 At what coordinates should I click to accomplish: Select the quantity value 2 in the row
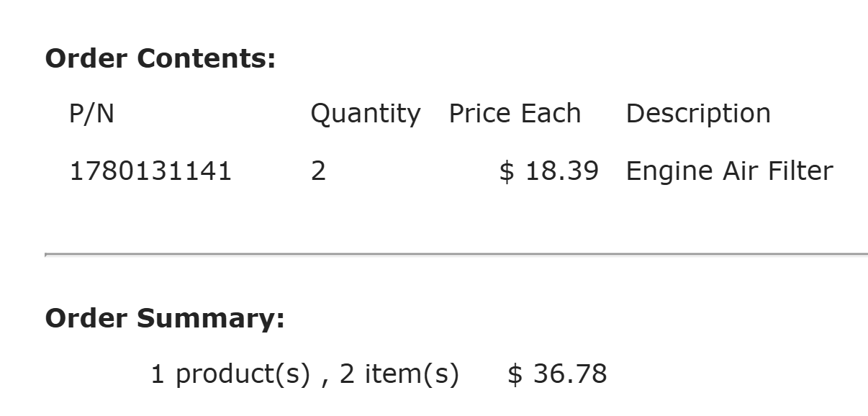click(318, 171)
